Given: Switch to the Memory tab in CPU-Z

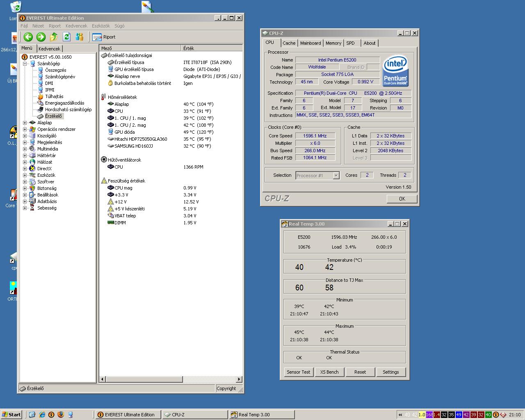Looking at the screenshot, I should pos(333,43).
